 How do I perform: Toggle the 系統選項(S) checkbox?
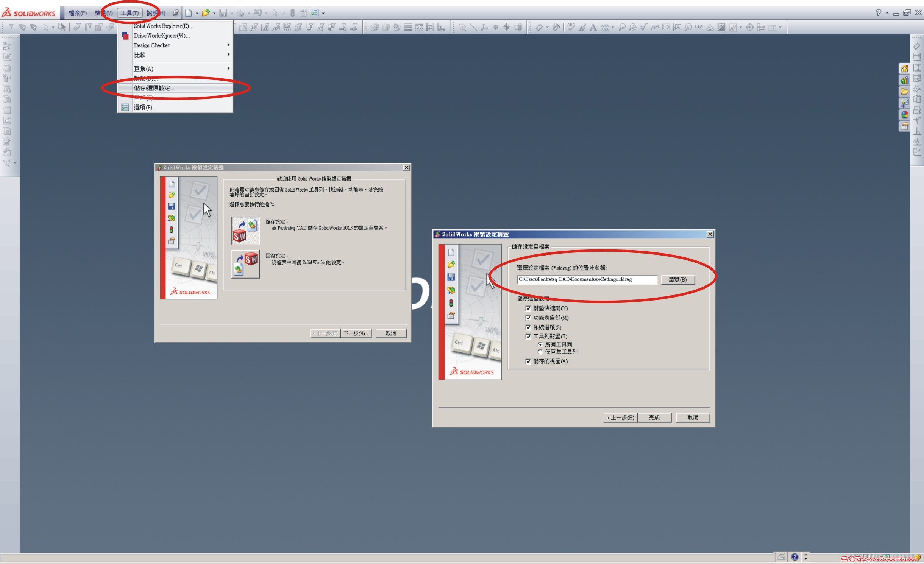pyautogui.click(x=528, y=327)
